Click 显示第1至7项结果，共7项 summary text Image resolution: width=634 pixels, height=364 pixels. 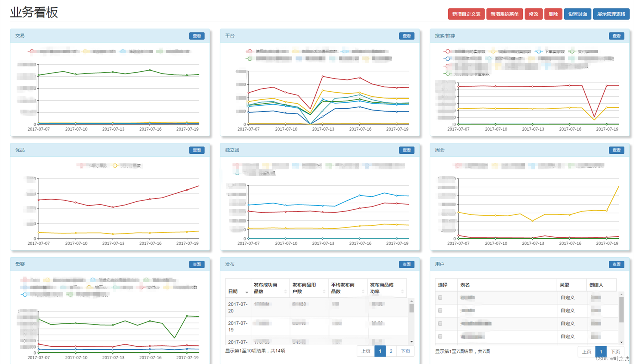click(x=462, y=351)
